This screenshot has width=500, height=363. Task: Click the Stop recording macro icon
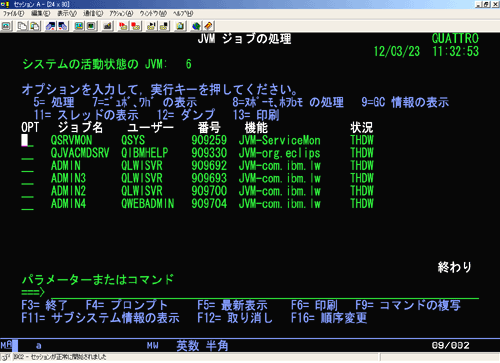135,26
